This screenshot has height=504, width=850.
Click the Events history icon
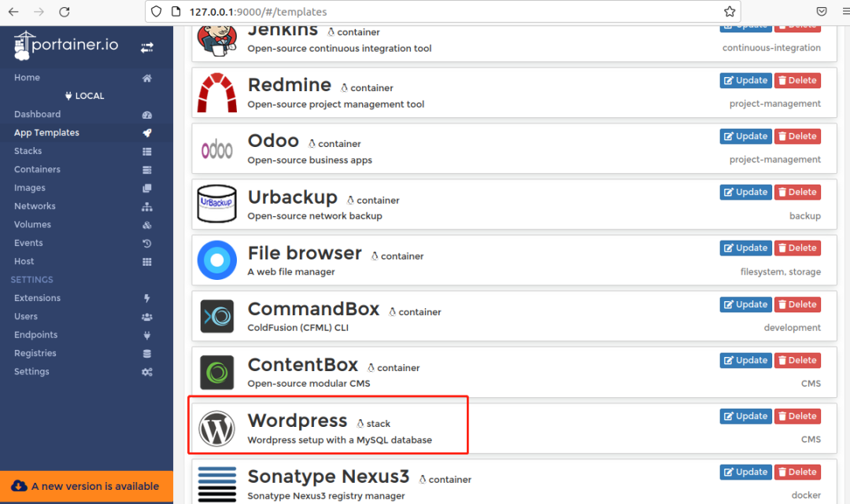(147, 244)
